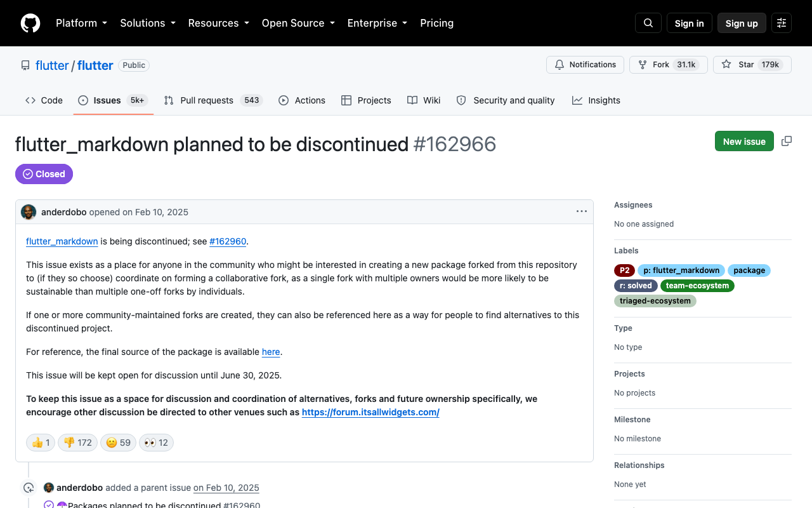Open the Security and quality tab

coord(506,100)
